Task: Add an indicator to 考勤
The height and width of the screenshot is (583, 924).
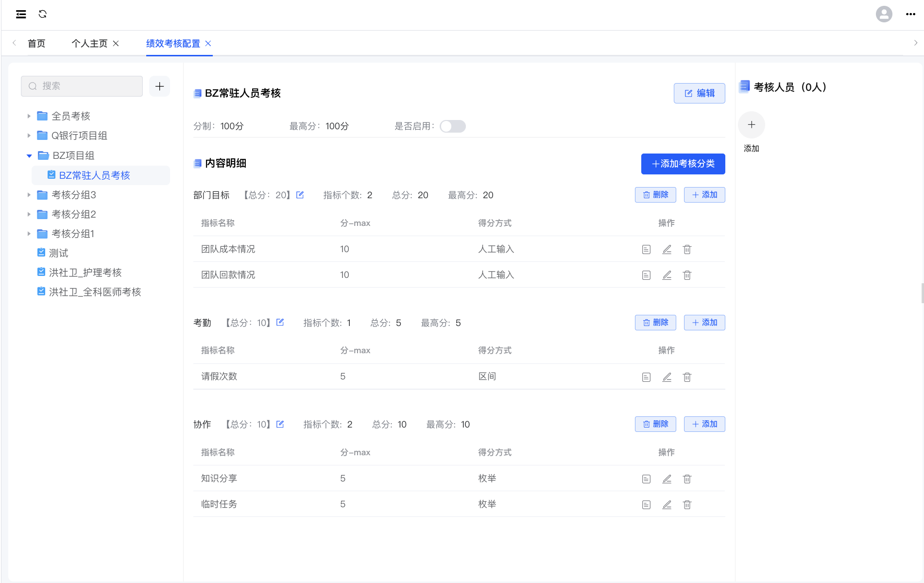Action: 704,323
